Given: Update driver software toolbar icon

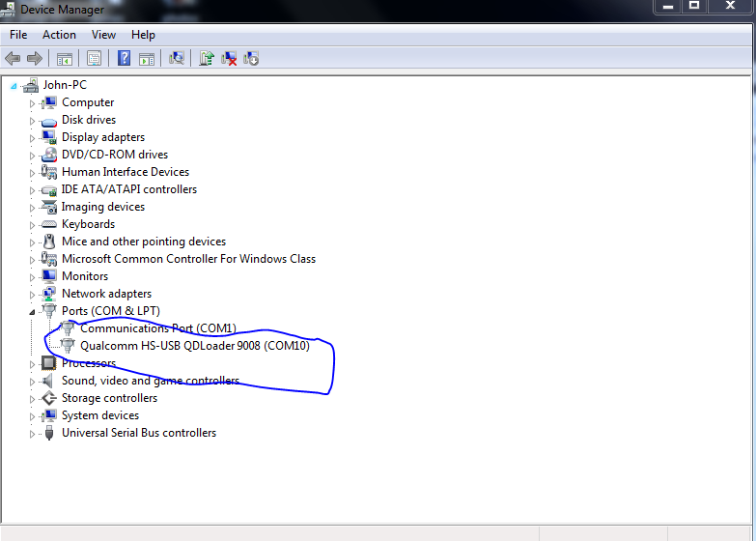Looking at the screenshot, I should (x=207, y=59).
